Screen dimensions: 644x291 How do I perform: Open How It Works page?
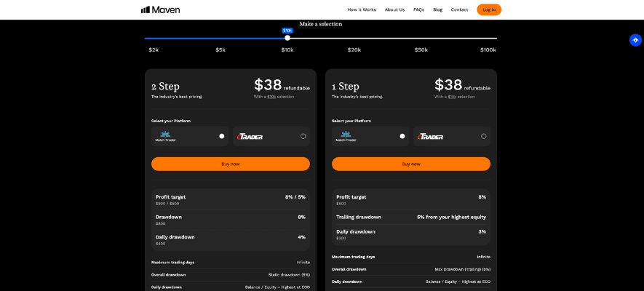click(x=362, y=10)
